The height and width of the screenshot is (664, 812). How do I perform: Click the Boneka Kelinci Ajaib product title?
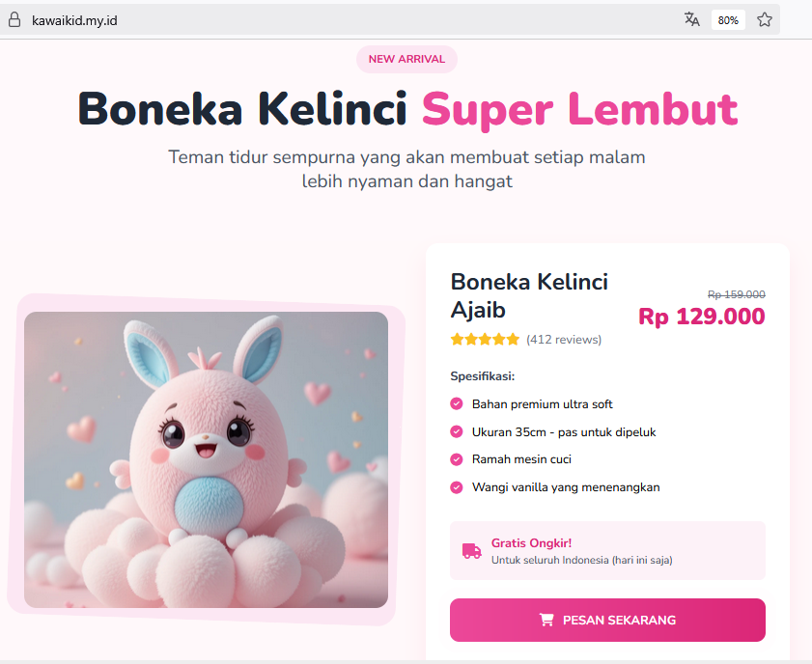[x=529, y=296]
